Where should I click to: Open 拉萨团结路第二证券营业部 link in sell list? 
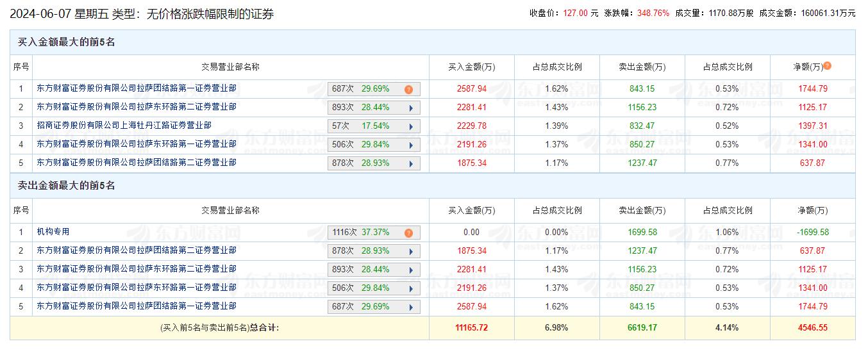click(x=136, y=250)
